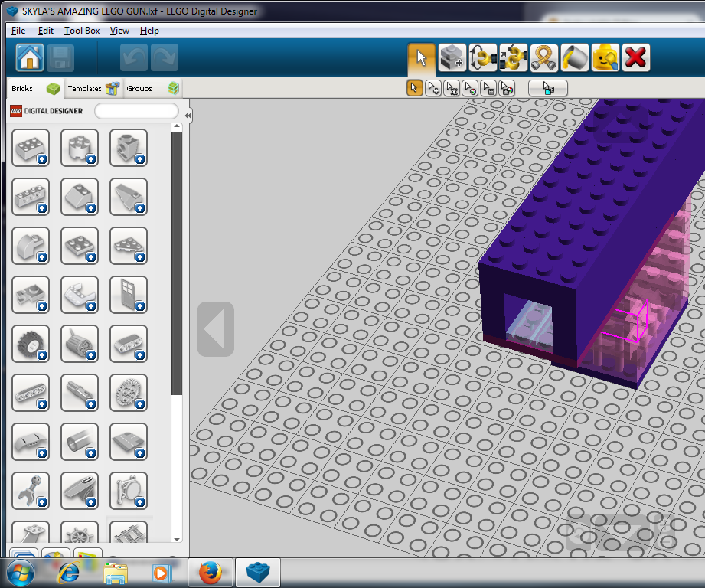
Task: Open the robot arm accessories category
Action: coord(31,491)
